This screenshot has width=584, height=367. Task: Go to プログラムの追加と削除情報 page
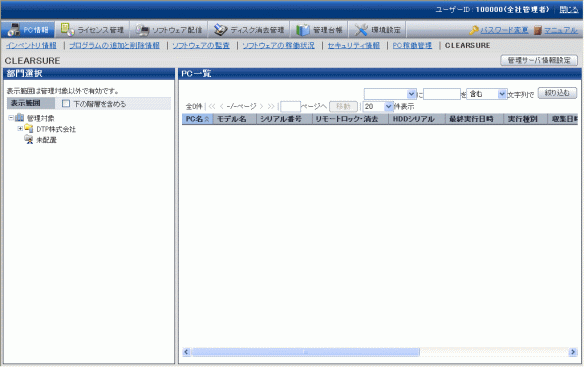114,45
